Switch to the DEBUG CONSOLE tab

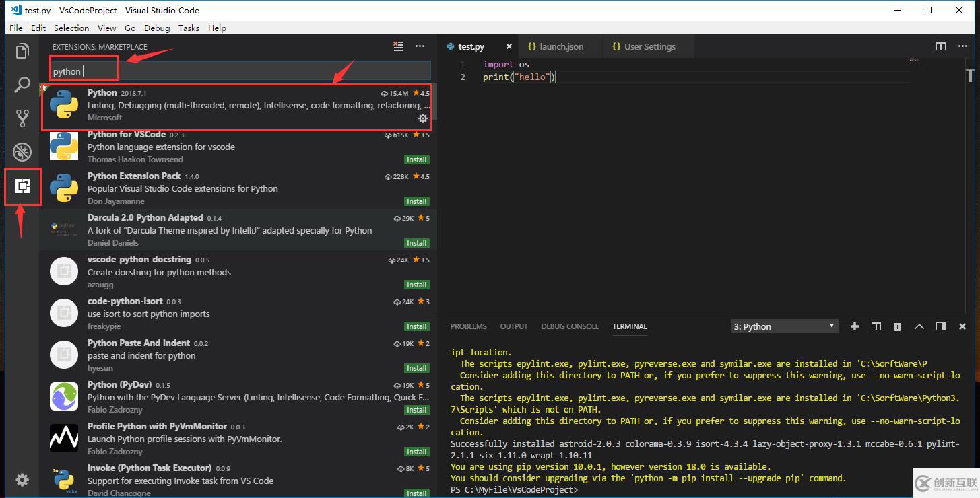[570, 326]
